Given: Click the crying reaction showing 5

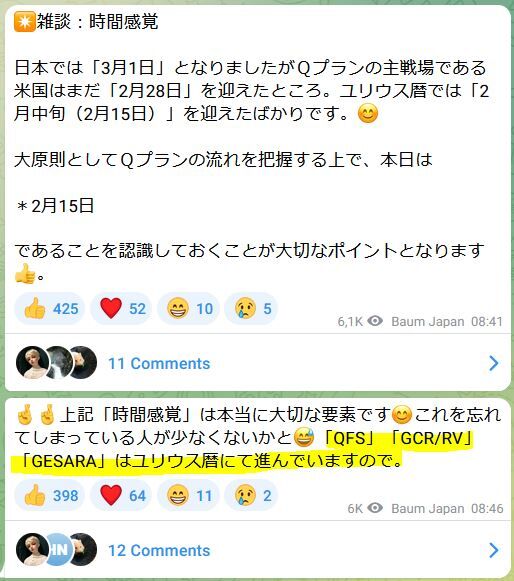Looking at the screenshot, I should point(251,308).
